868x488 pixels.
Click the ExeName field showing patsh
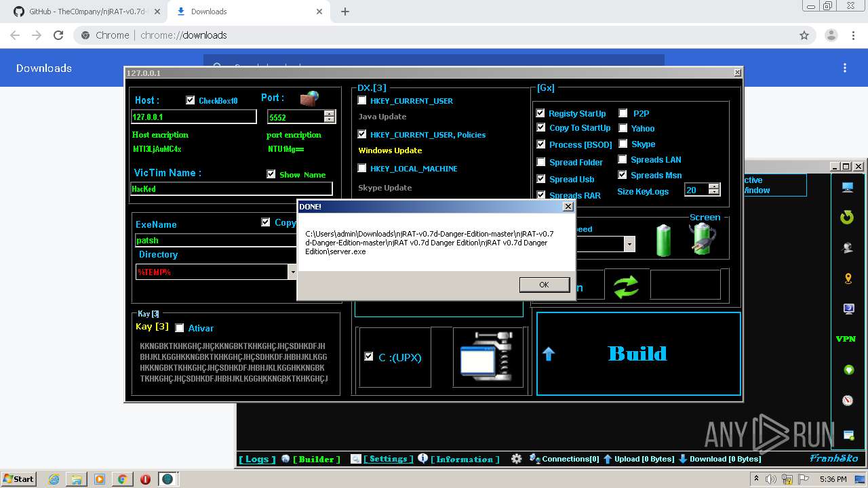pos(216,240)
